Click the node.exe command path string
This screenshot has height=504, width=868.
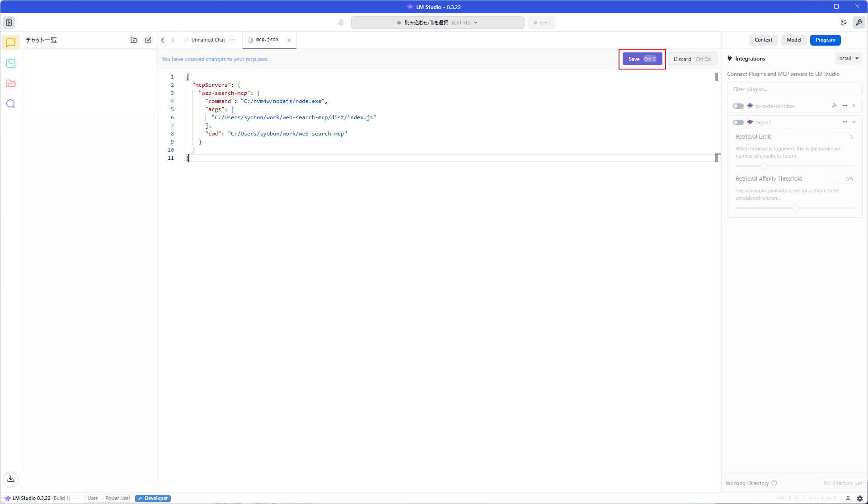point(282,101)
